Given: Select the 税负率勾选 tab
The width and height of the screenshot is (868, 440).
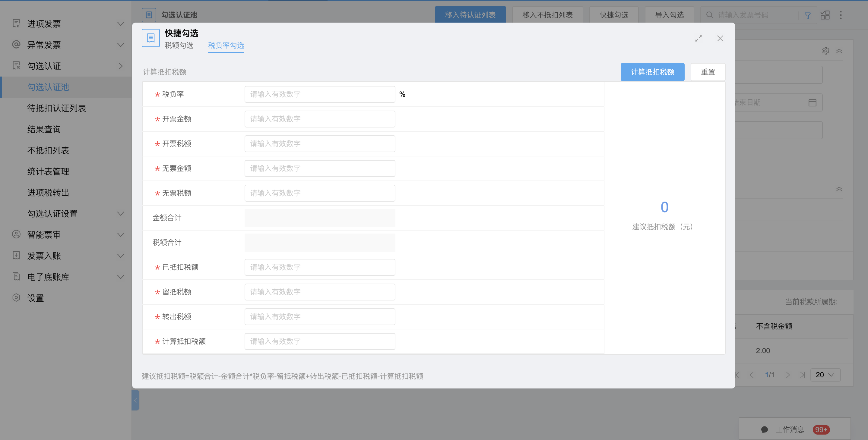Looking at the screenshot, I should (226, 45).
